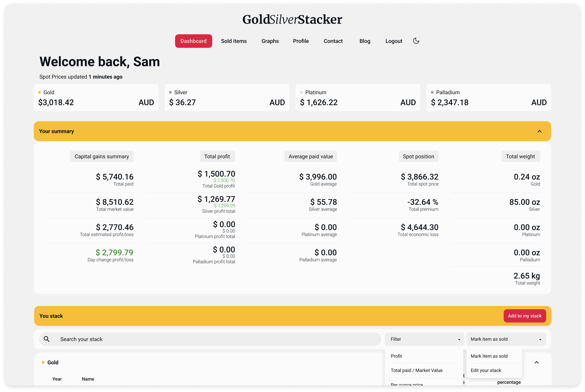Go to Sold items page
The height and width of the screenshot is (392, 585).
pos(234,41)
